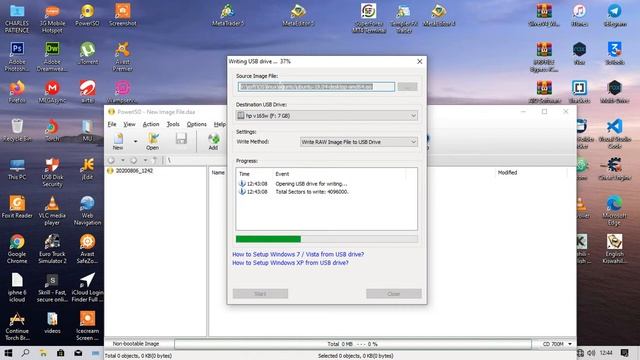Open the Help menu in PowerISO

pyautogui.click(x=219, y=124)
